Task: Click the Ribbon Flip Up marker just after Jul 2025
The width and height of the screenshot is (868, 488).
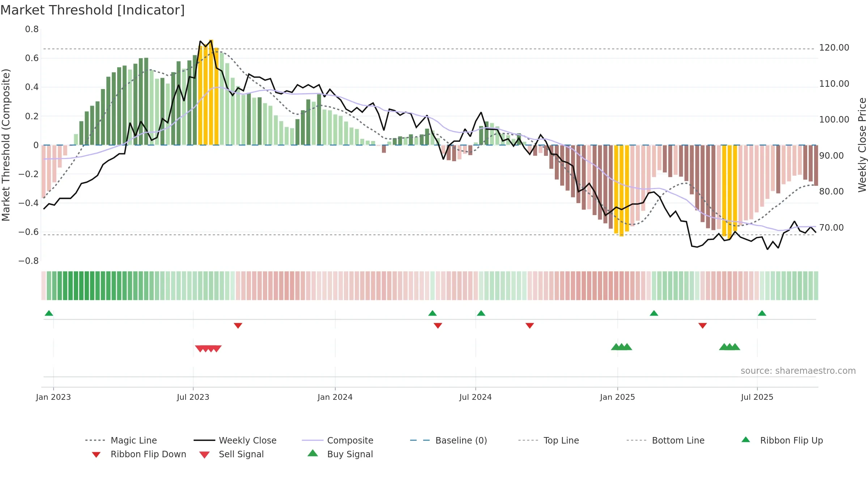Action: (x=762, y=313)
